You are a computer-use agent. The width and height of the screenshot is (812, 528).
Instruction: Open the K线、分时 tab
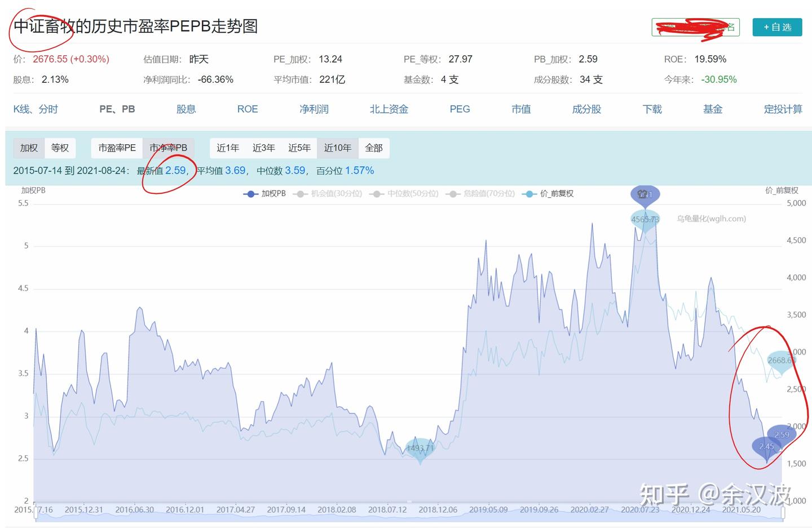[x=36, y=109]
